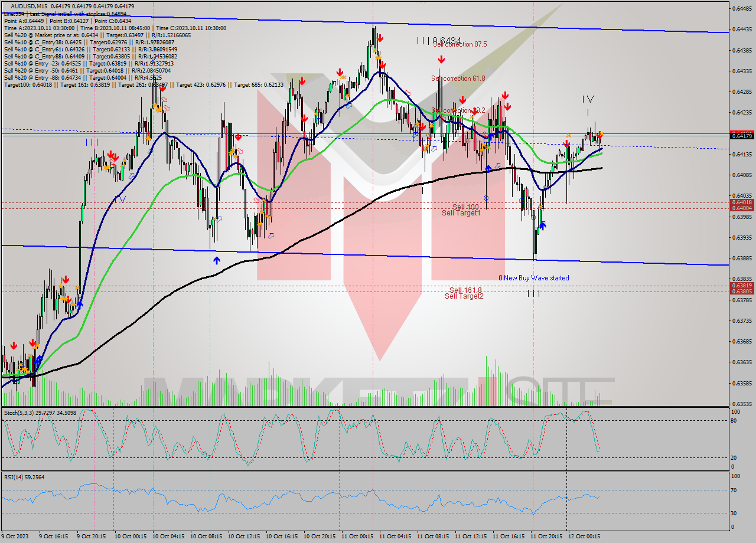Select the 'Sell %10 @ Entry -23' line

[x=89, y=64]
